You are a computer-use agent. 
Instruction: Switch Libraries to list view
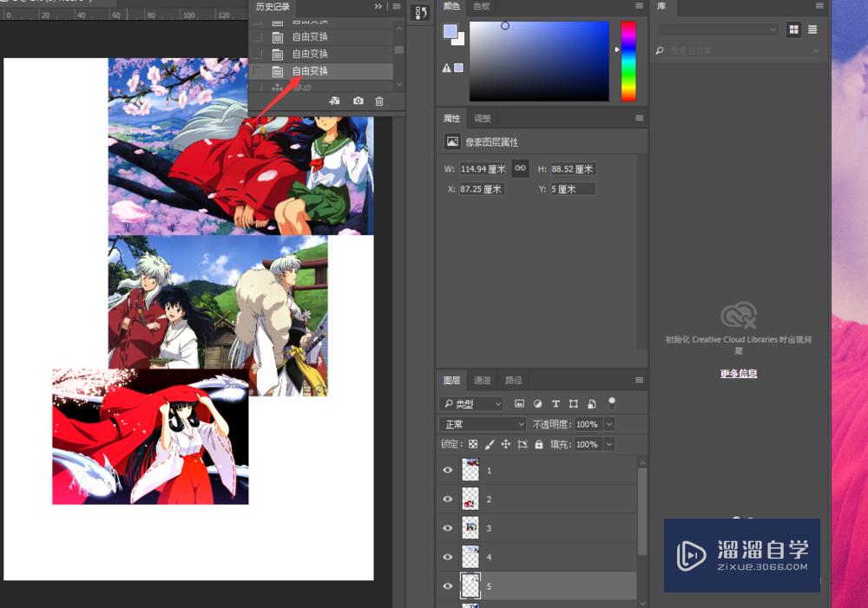[812, 29]
